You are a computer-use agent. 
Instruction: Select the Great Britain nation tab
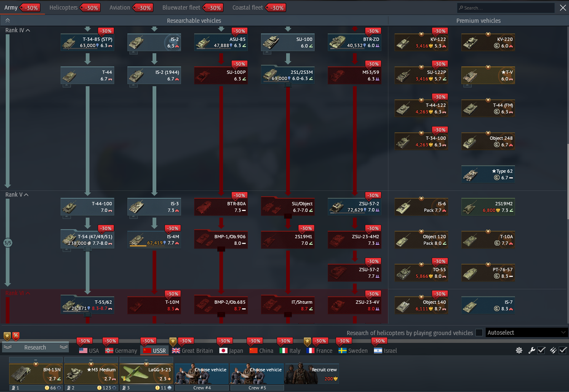coord(192,351)
